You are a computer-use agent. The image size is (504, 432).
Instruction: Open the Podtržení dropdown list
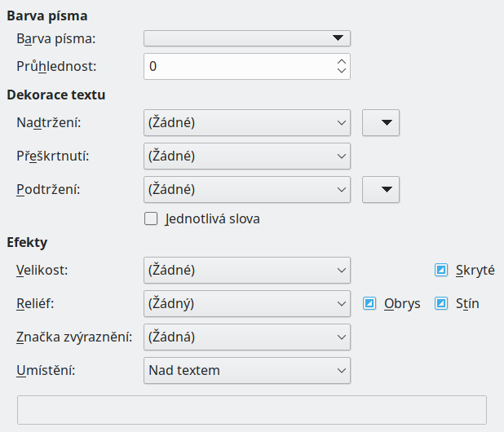coord(246,189)
